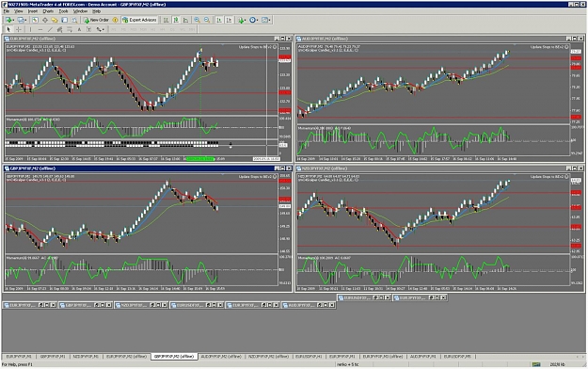Select the Cursor arrow tool
Viewport: 588px width, 369px height.
[8, 29]
